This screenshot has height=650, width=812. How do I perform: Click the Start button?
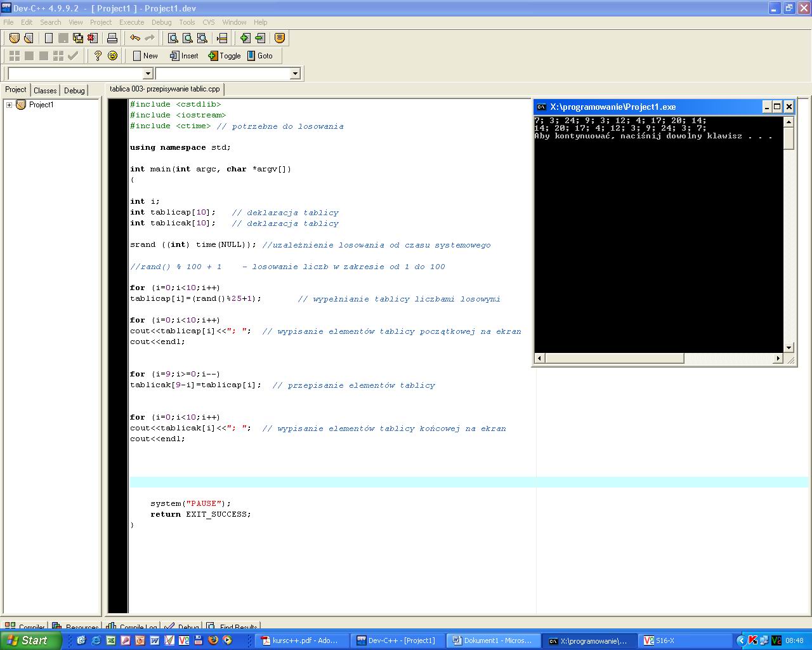[x=30, y=640]
